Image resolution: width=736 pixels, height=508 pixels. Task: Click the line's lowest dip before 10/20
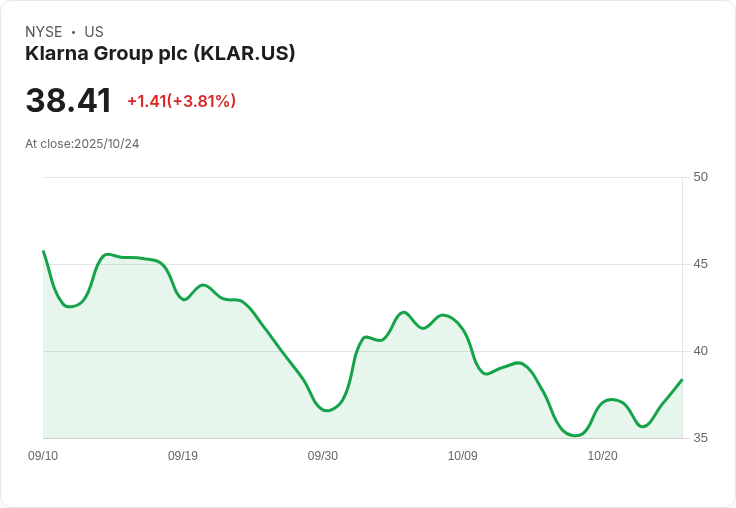tap(576, 435)
